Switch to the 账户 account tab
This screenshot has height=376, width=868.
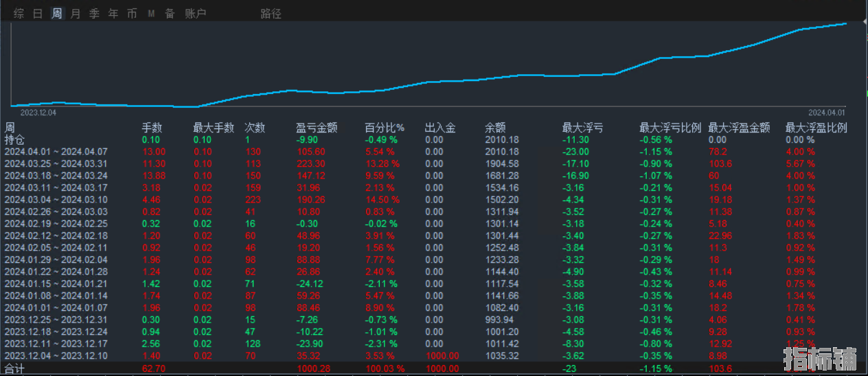196,13
